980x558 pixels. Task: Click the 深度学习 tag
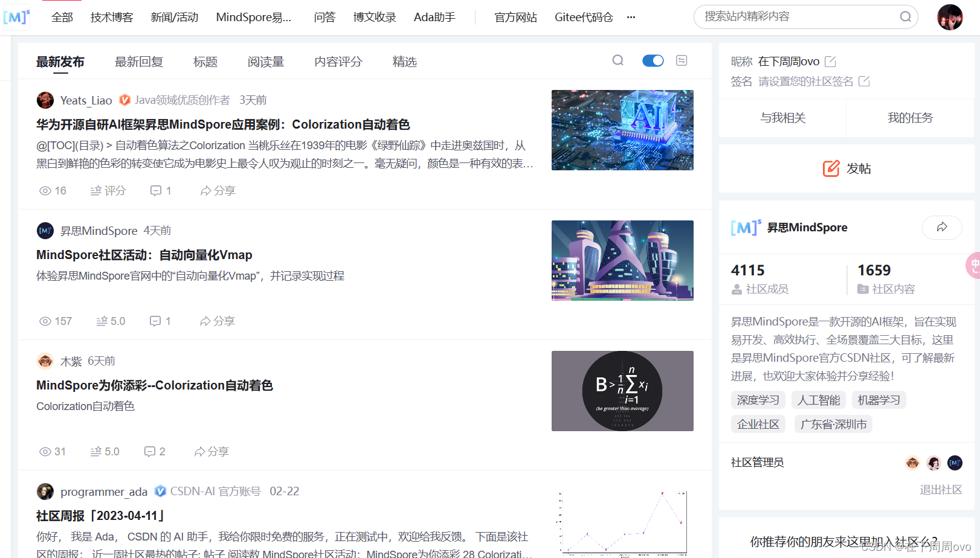tap(758, 400)
